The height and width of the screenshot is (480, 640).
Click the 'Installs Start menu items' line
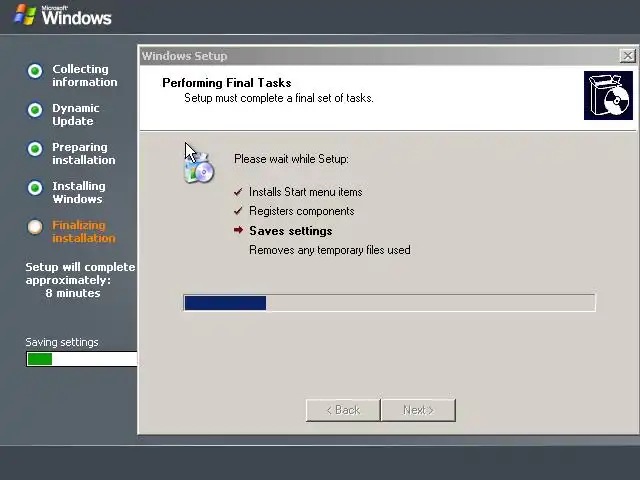coord(305,192)
